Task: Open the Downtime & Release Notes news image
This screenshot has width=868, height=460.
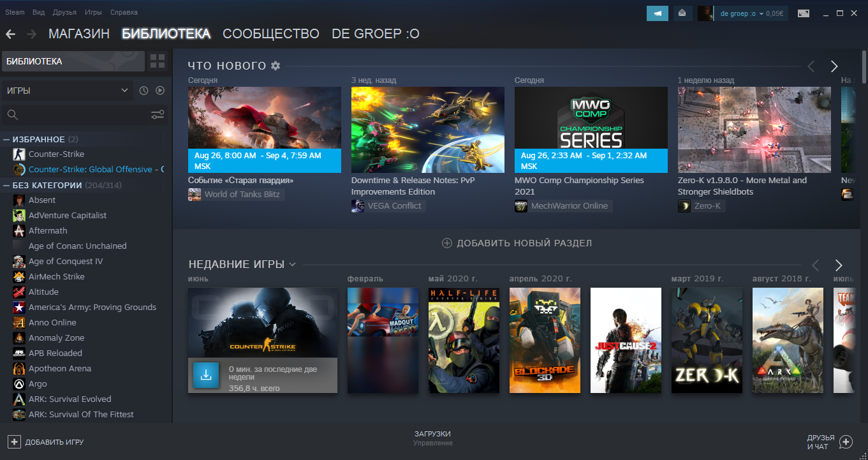Action: [428, 130]
